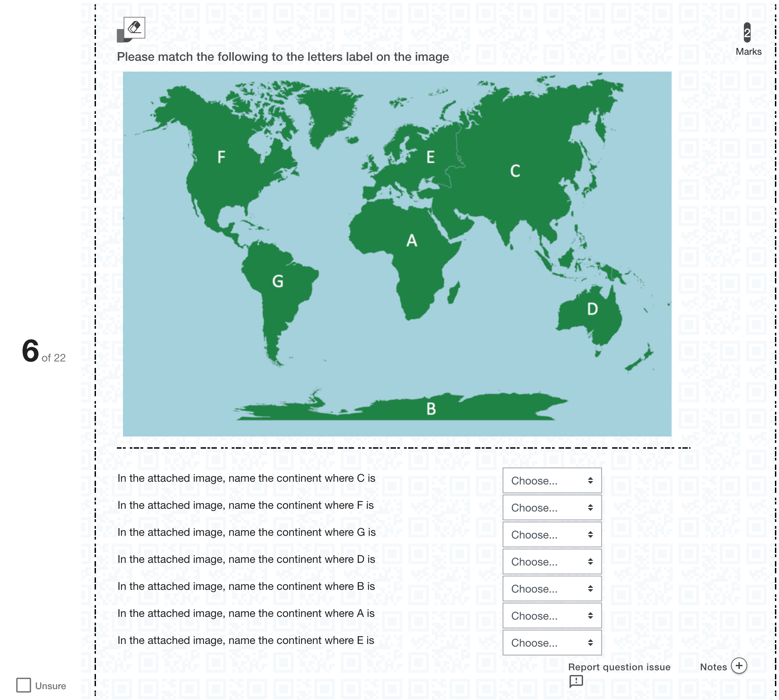Click the Report question issue link
This screenshot has width=779, height=700.
619,667
